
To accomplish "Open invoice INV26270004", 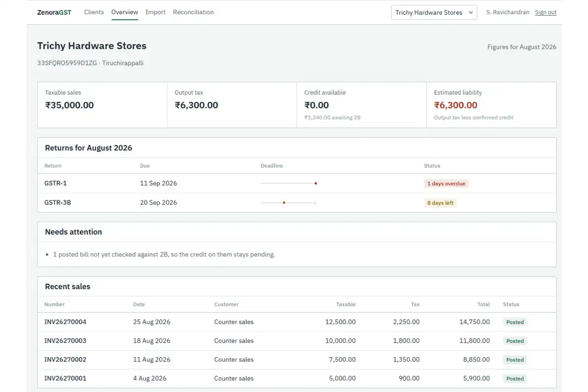I will 65,322.
